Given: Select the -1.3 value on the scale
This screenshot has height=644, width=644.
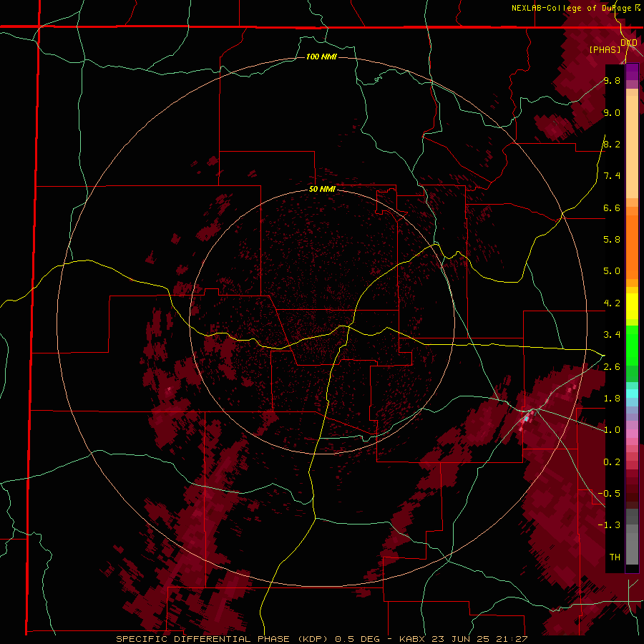Looking at the screenshot, I should pyautogui.click(x=609, y=525).
